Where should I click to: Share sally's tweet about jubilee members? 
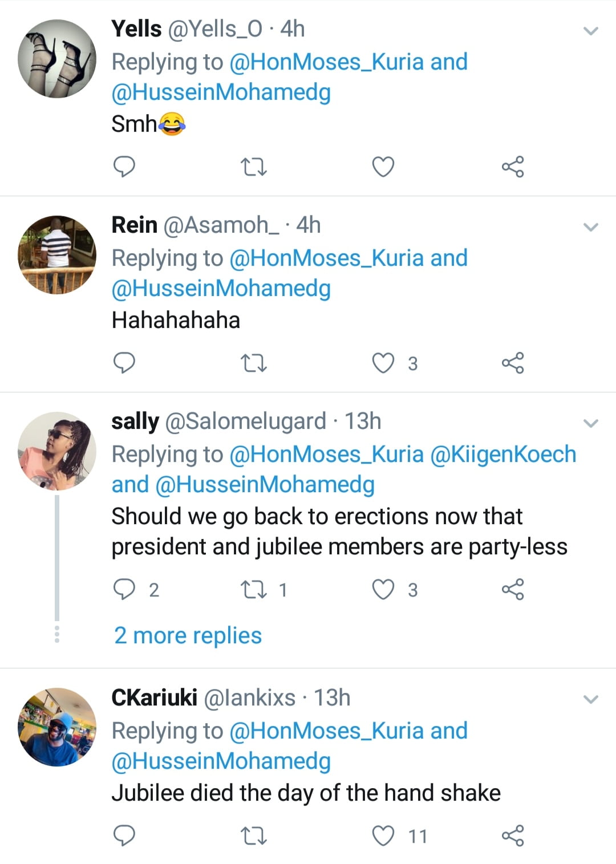click(513, 589)
